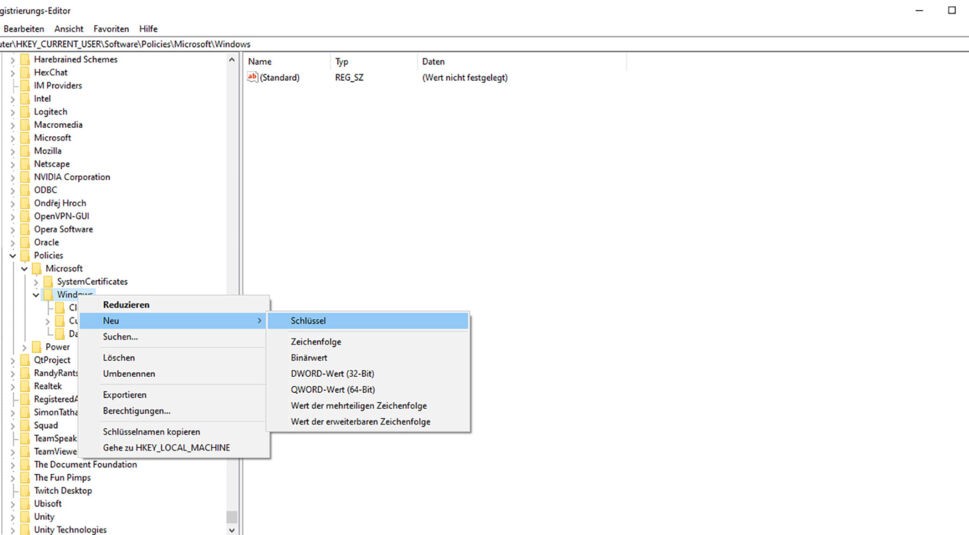969x535 pixels.
Task: Click the HexChat folder icon
Action: [x=25, y=72]
